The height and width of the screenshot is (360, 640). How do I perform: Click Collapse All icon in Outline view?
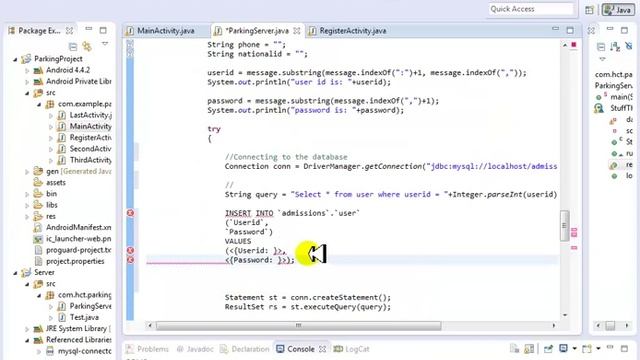[601, 47]
